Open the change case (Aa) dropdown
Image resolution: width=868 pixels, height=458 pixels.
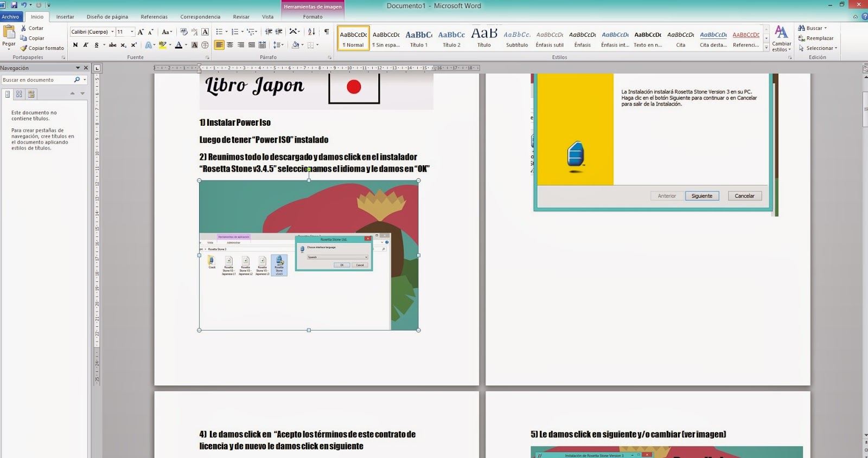click(x=167, y=32)
